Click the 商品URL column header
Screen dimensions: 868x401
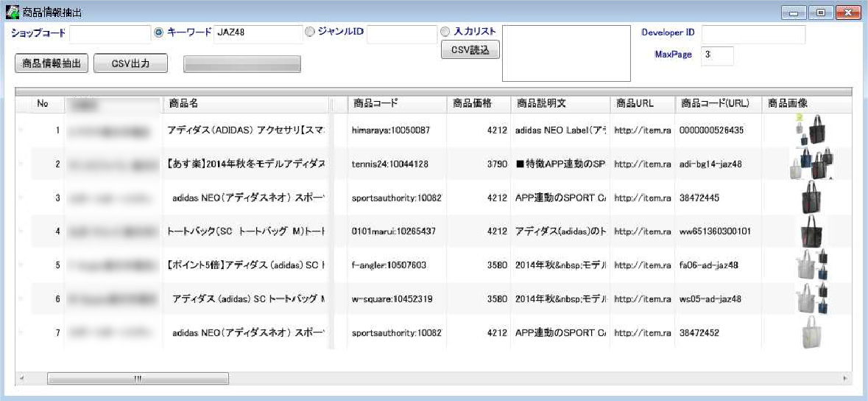(642, 103)
